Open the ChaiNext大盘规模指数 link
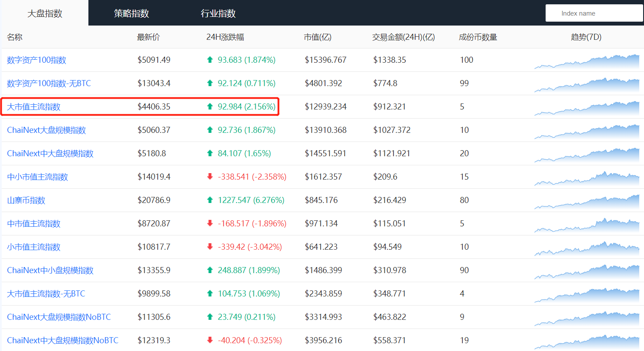644x351 pixels. pyautogui.click(x=46, y=130)
